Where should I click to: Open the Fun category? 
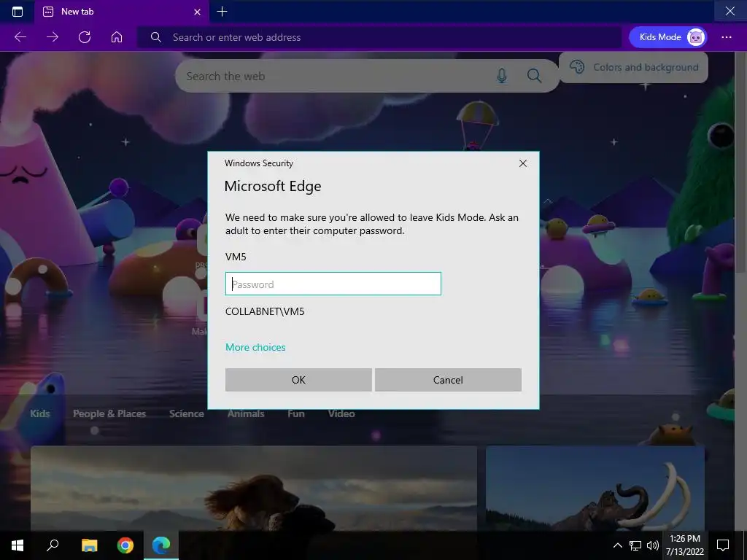coord(296,413)
